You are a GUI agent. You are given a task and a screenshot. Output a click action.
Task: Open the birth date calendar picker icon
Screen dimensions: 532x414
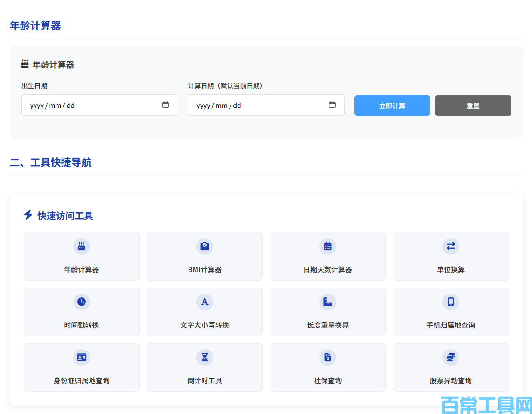(x=166, y=105)
